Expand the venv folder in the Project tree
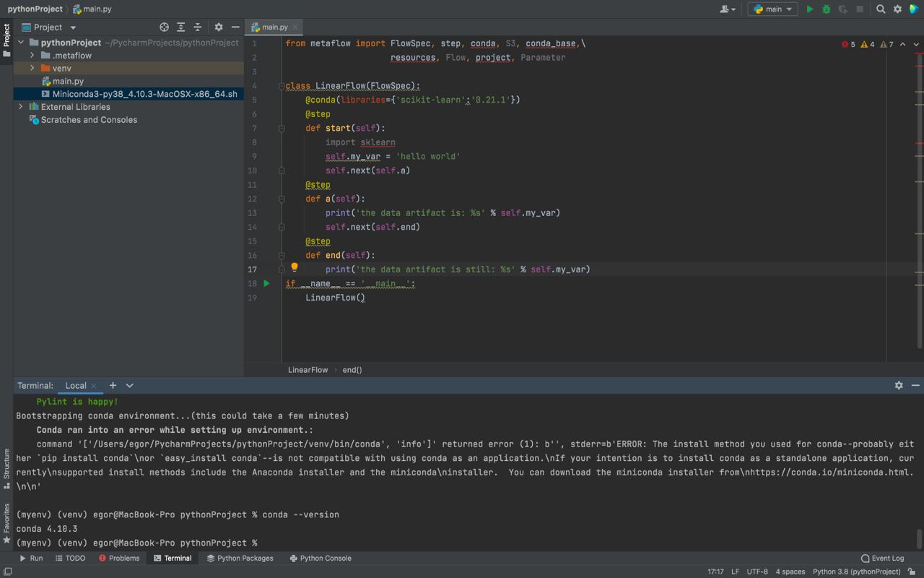Image resolution: width=924 pixels, height=578 pixels. click(x=30, y=68)
